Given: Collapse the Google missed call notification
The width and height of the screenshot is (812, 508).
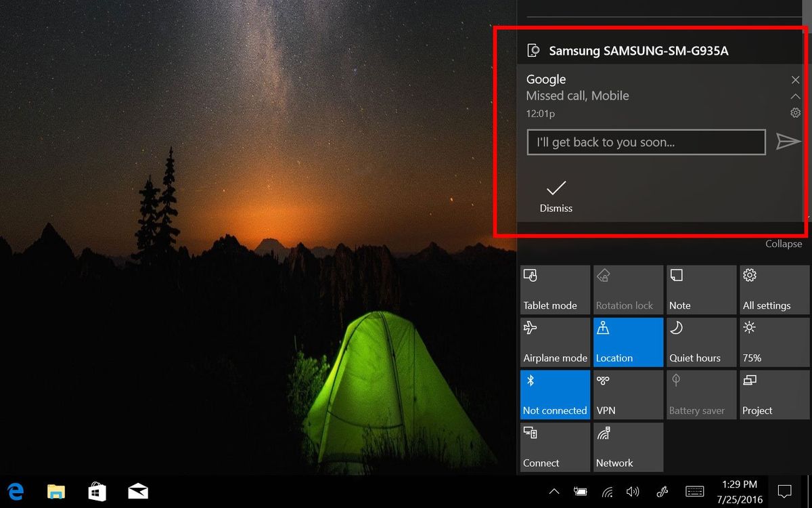Looking at the screenshot, I should (795, 96).
